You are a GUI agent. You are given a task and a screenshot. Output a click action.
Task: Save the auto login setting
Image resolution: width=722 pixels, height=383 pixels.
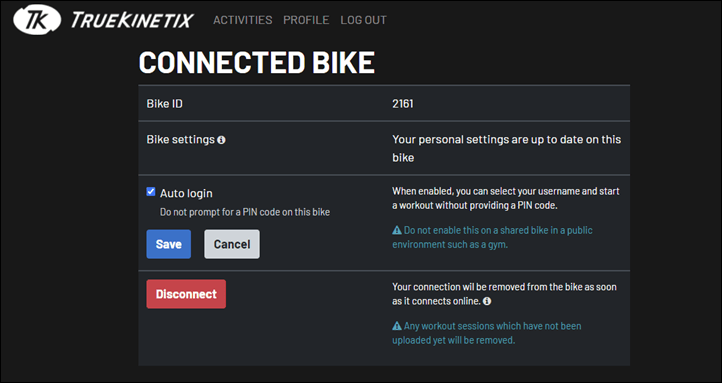(x=169, y=244)
